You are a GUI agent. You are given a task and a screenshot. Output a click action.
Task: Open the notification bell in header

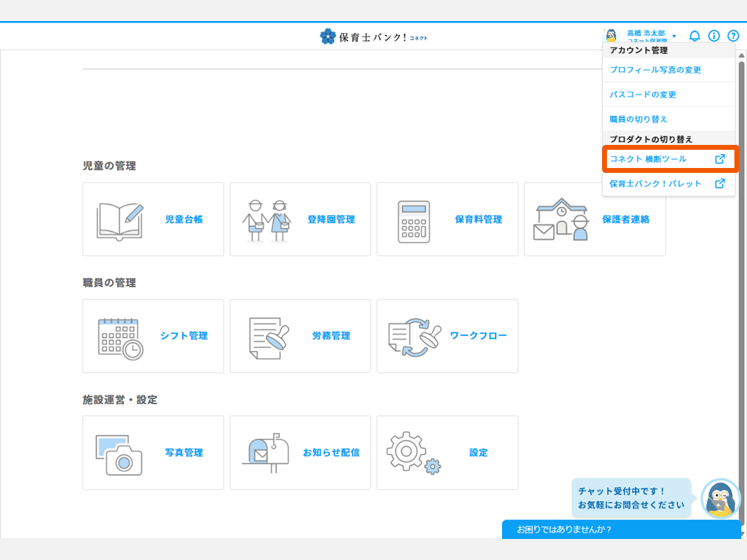694,36
